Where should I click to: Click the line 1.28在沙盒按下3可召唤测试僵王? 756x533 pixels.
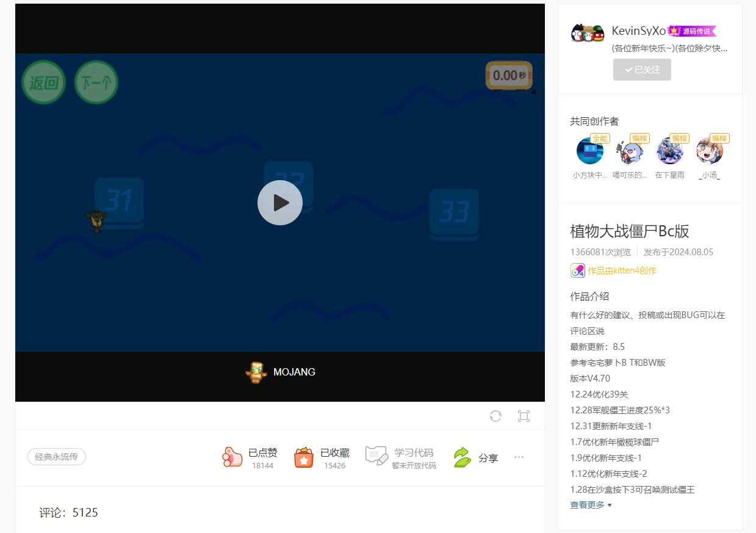point(632,490)
